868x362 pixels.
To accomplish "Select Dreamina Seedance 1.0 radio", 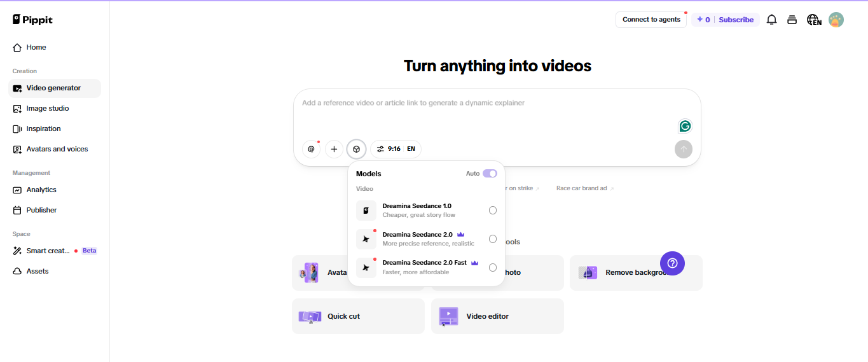I will pyautogui.click(x=493, y=211).
